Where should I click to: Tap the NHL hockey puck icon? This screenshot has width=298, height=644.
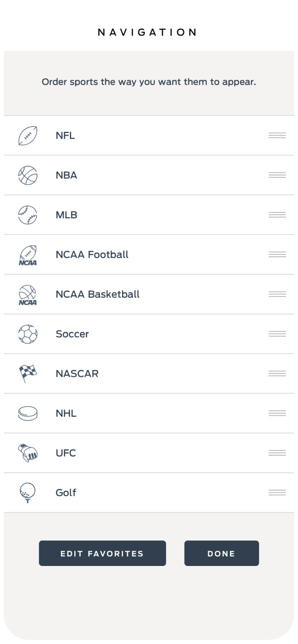pyautogui.click(x=27, y=413)
